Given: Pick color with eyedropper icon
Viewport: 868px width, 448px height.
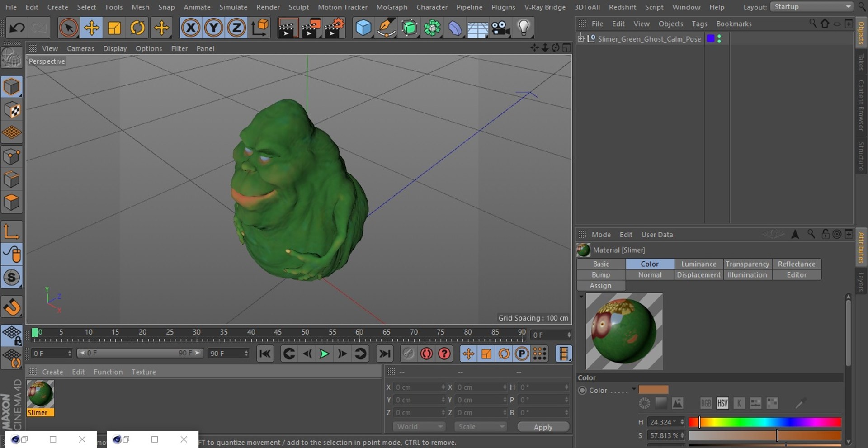Looking at the screenshot, I should [800, 403].
